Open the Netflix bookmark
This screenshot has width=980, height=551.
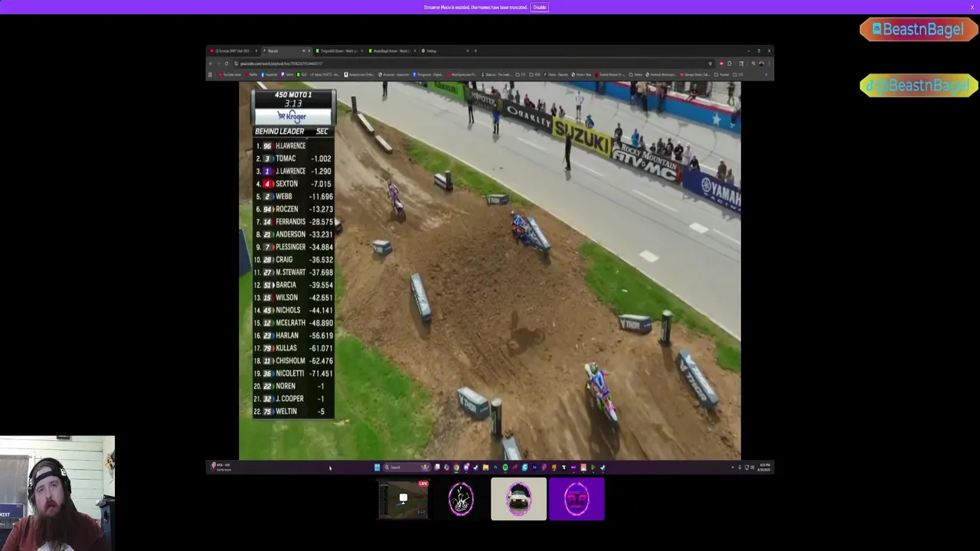[x=251, y=74]
